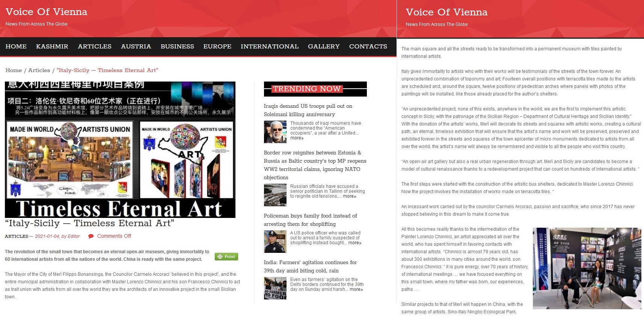644x322 pixels.
Task: Open the Business menu item
Action: [x=177, y=47]
